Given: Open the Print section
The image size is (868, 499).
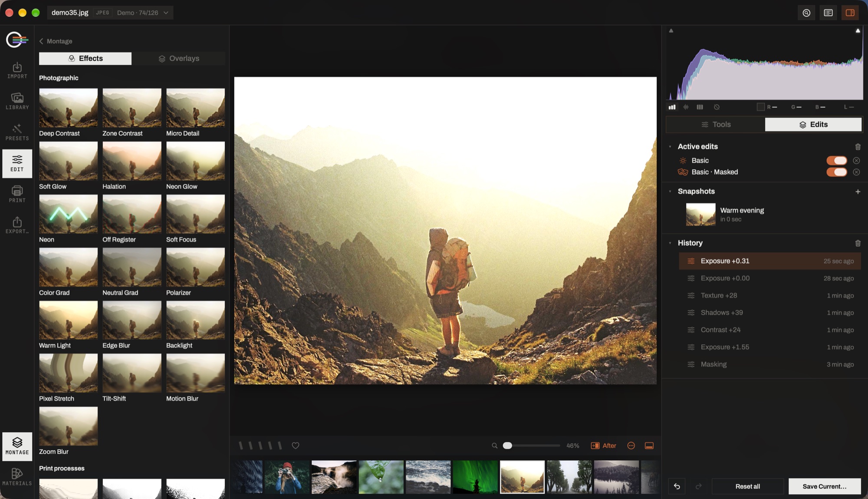Looking at the screenshot, I should 17,194.
